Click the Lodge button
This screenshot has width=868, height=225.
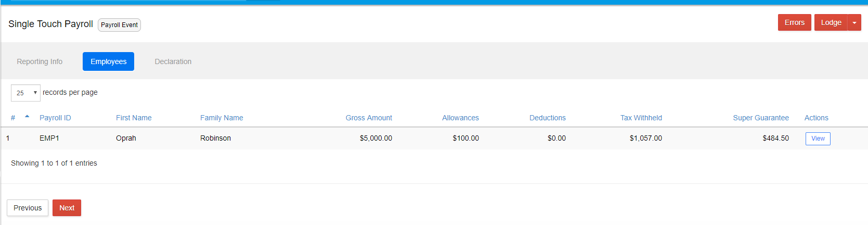(x=831, y=22)
